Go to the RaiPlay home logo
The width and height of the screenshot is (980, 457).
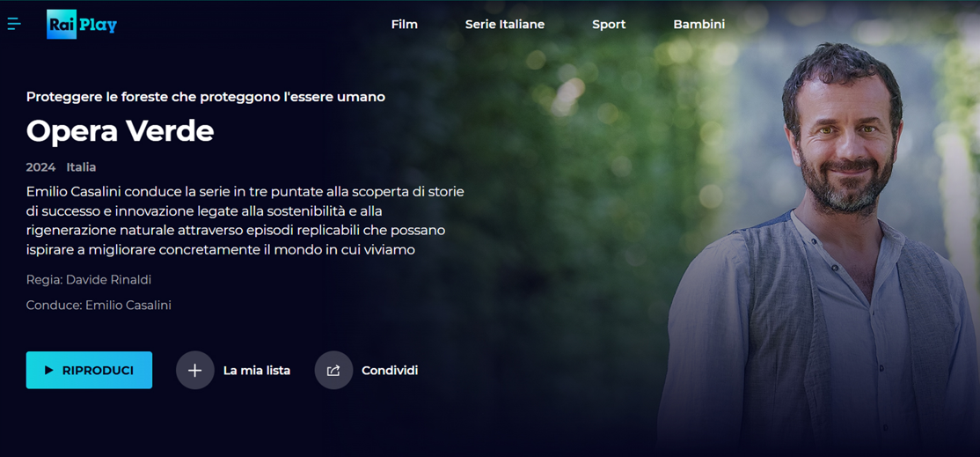pyautogui.click(x=81, y=25)
